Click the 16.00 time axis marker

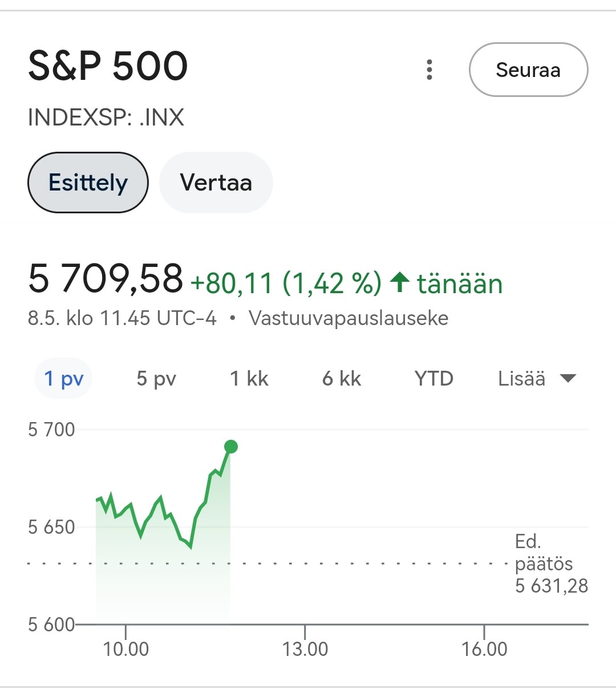tap(484, 649)
